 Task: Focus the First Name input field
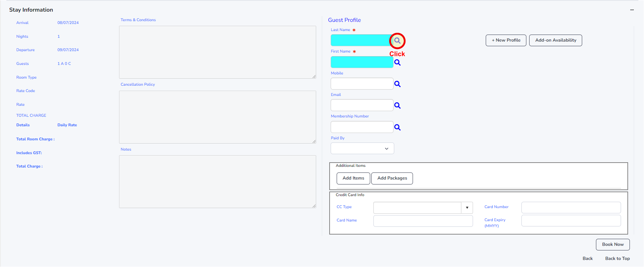[362, 62]
